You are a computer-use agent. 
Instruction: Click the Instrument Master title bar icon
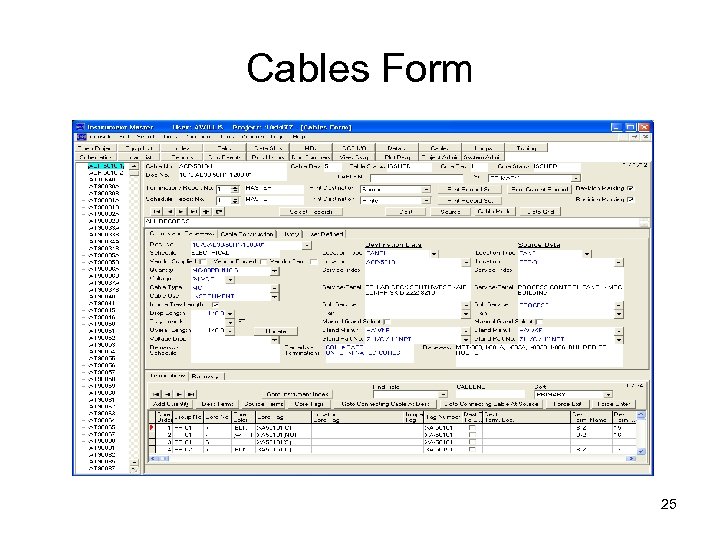(x=80, y=127)
